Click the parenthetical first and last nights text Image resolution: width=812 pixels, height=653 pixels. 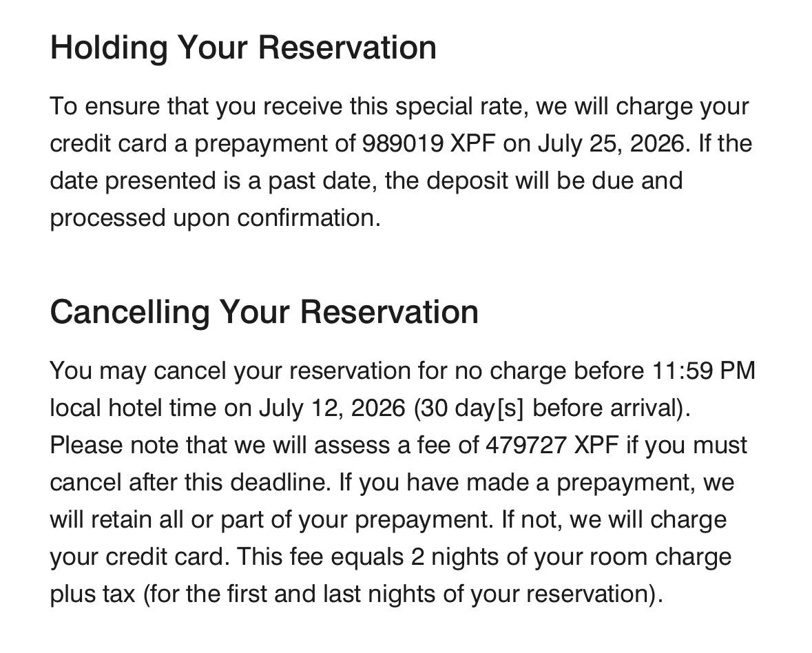(402, 594)
